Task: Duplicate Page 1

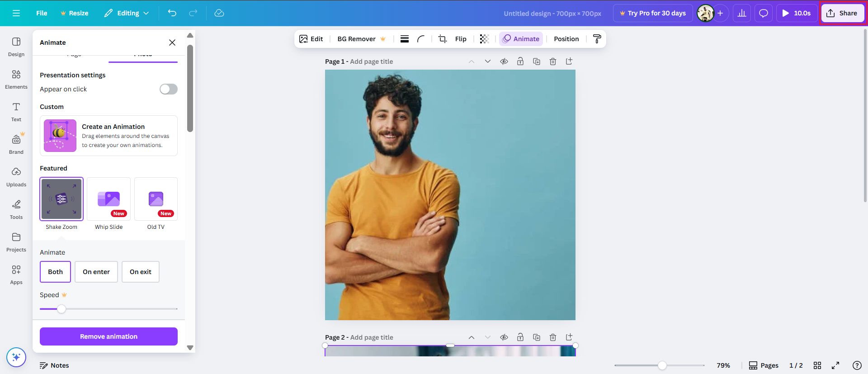Action: pyautogui.click(x=537, y=62)
